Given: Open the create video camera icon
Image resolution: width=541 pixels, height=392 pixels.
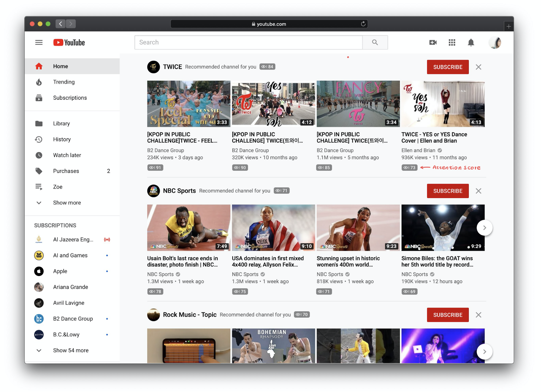Looking at the screenshot, I should tap(433, 42).
